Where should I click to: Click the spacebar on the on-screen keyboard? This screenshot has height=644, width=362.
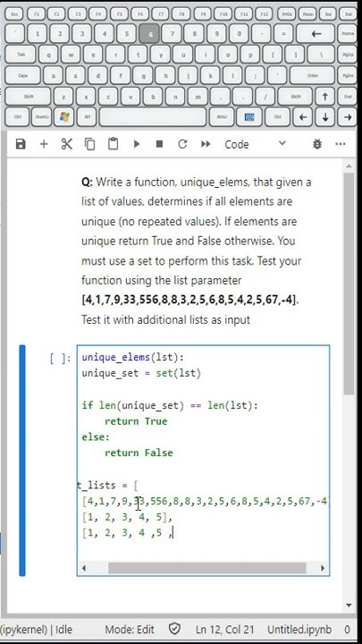click(153, 117)
